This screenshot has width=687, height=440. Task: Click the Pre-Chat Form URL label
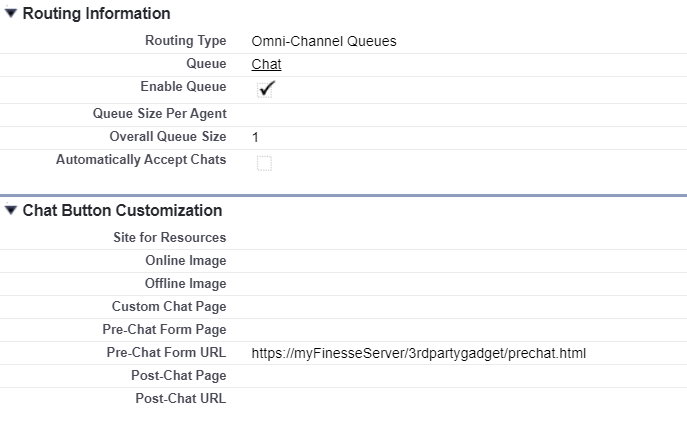[x=166, y=352]
